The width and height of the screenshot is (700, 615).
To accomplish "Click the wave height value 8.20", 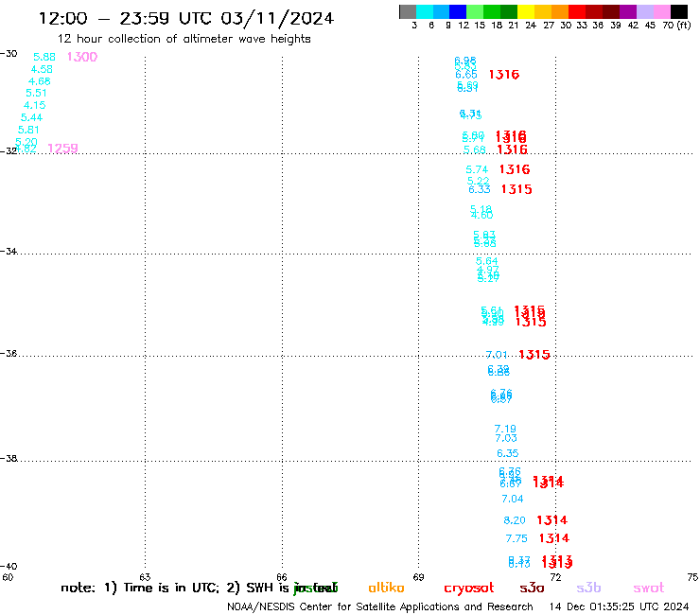I will 515,520.
